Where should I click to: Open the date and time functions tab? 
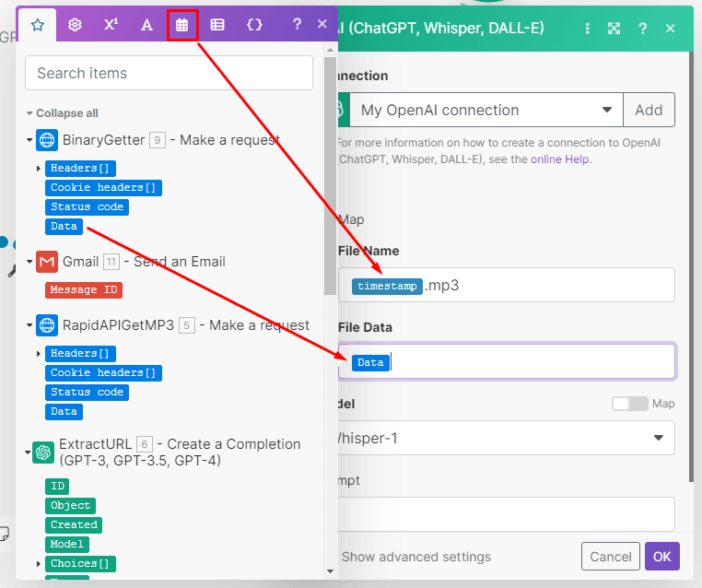click(x=182, y=25)
